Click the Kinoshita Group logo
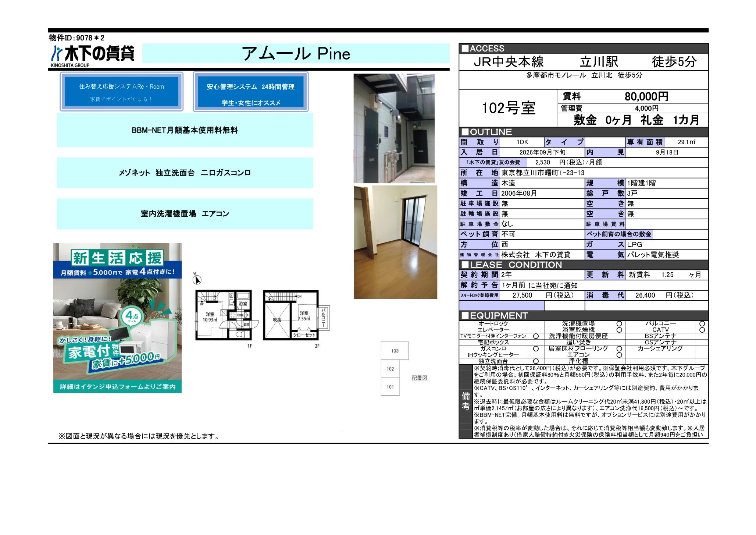Viewport: 756px width, 535px height. pos(93,56)
